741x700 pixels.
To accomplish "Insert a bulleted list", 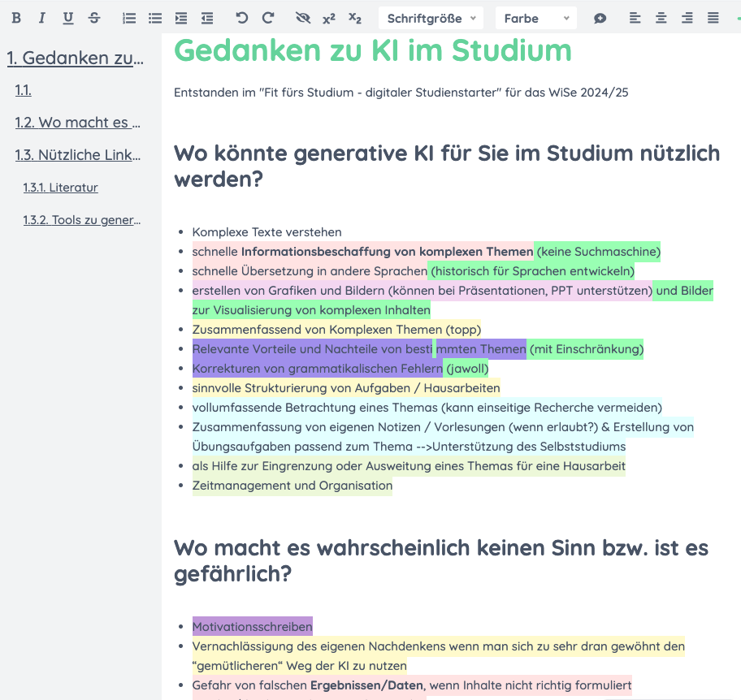I will [x=154, y=18].
